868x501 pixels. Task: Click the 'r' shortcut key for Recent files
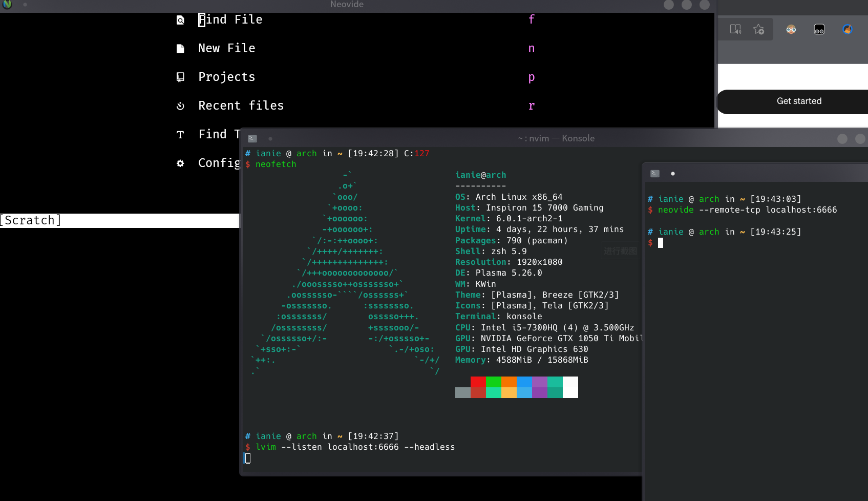[x=532, y=106]
